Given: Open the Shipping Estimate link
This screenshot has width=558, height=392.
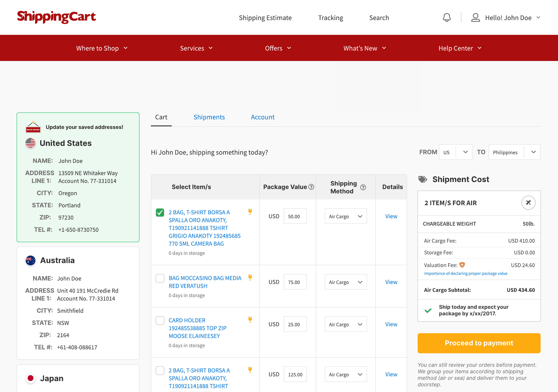Looking at the screenshot, I should coord(265,17).
